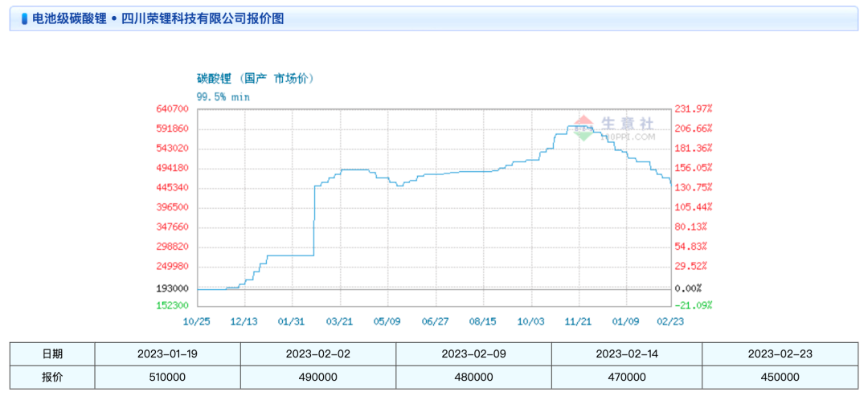Image resolution: width=868 pixels, height=396 pixels.
Task: Click the 510000 quote cell
Action: tap(168, 378)
